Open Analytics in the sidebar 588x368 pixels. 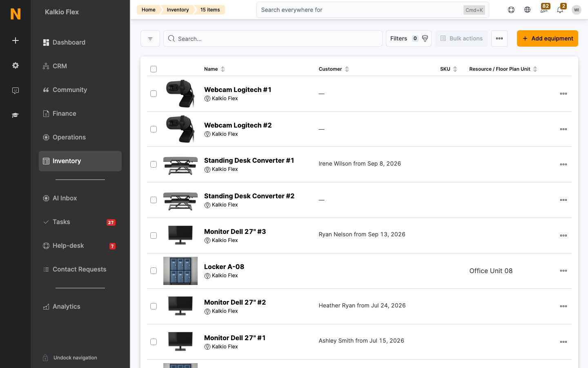coord(80,307)
